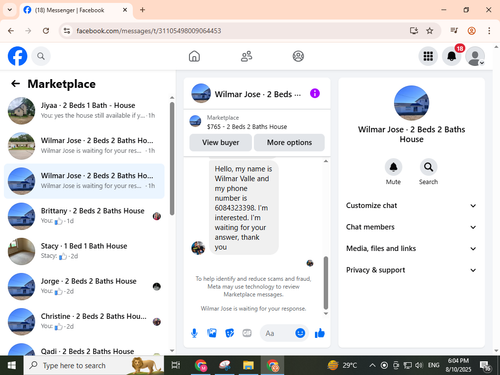Open Qadi 2 Beds 2 Baths conversation

pyautogui.click(x=84, y=348)
